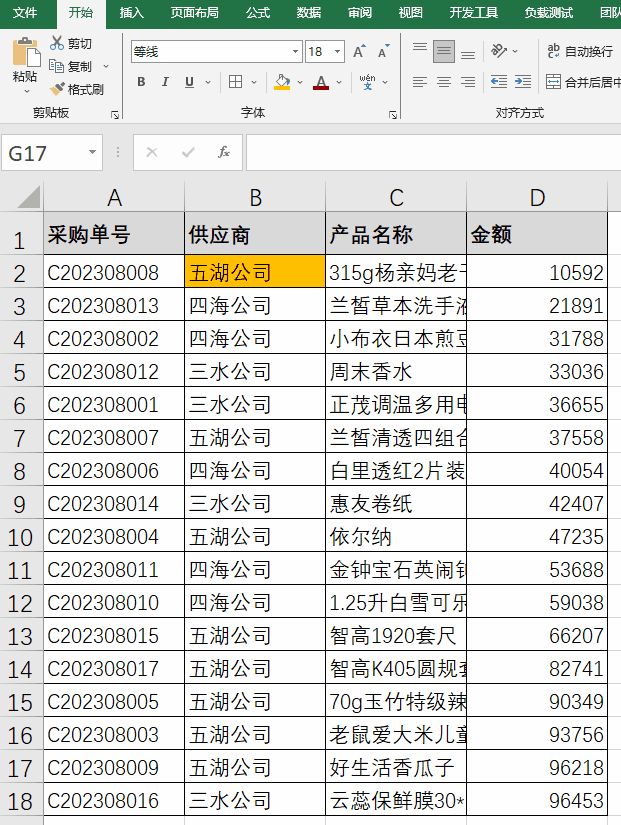Viewport: 621px width, 825px height.
Task: Select column A header
Action: [114, 197]
